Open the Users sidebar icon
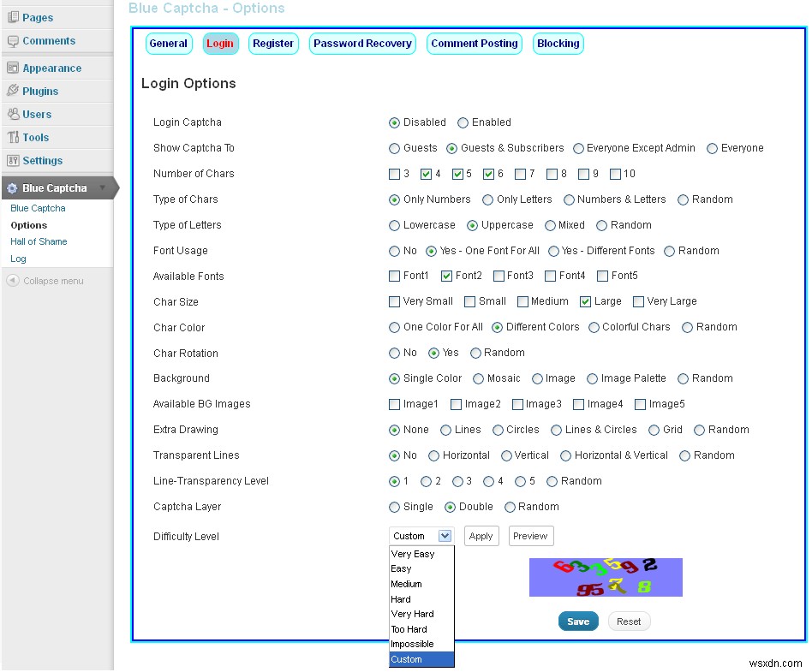Screen dimensions: 812x672 (x=13, y=114)
